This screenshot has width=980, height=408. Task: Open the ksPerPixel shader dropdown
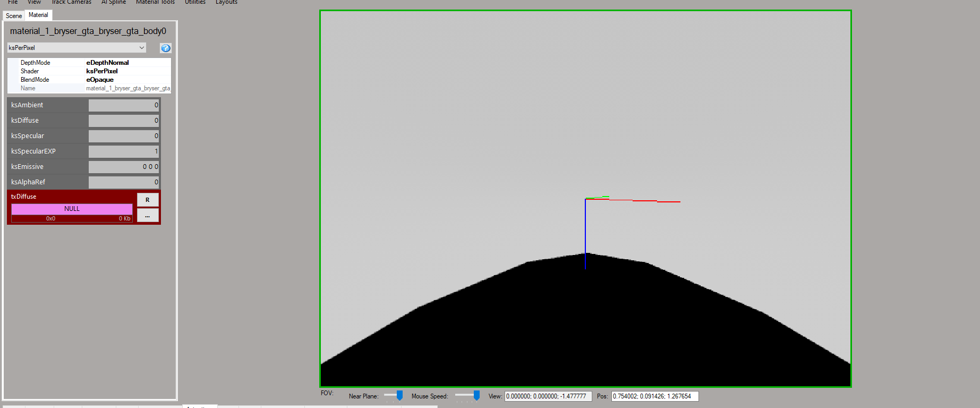[76, 48]
